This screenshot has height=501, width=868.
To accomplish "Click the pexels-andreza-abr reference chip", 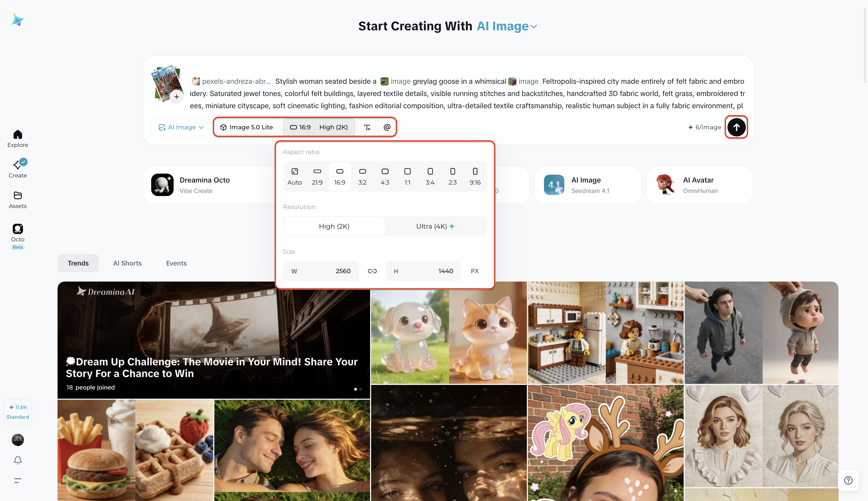I will coord(231,81).
